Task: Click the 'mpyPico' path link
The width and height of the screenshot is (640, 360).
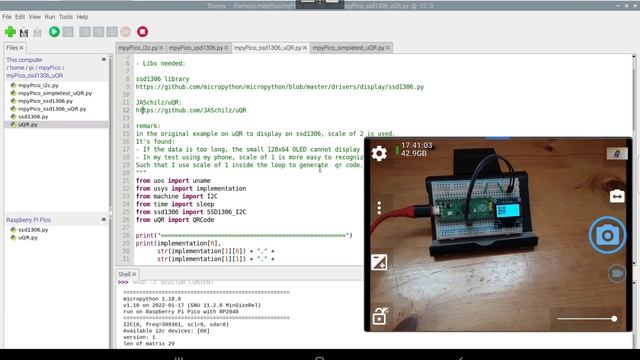Action: coord(49,68)
